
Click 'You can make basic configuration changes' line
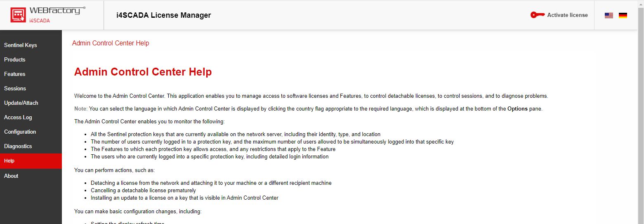(138, 211)
